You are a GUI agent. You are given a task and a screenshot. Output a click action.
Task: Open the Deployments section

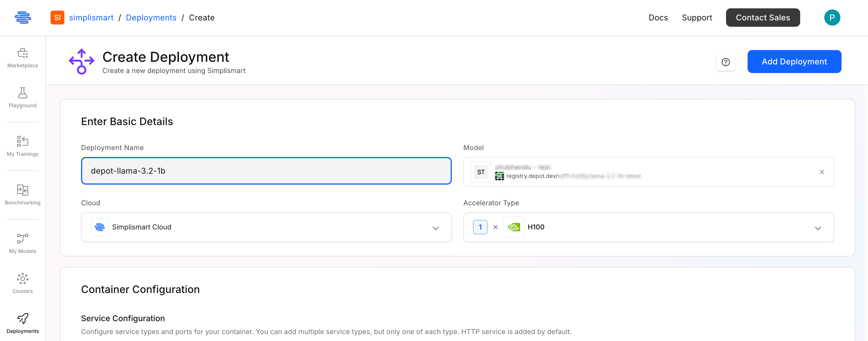22,323
